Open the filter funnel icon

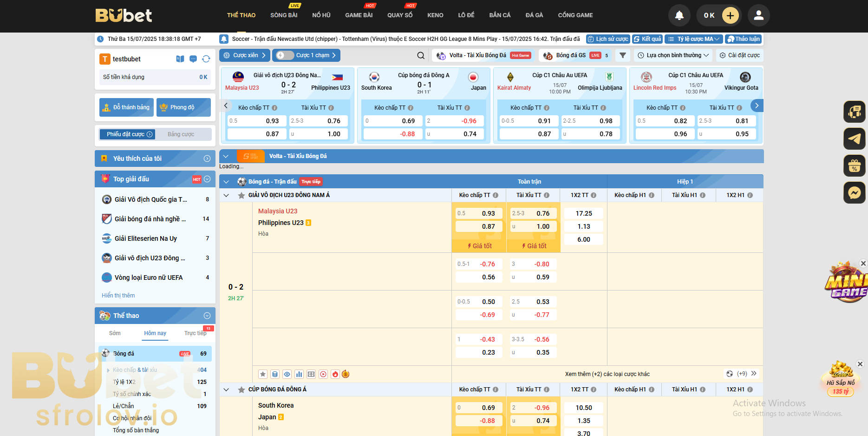pos(623,55)
